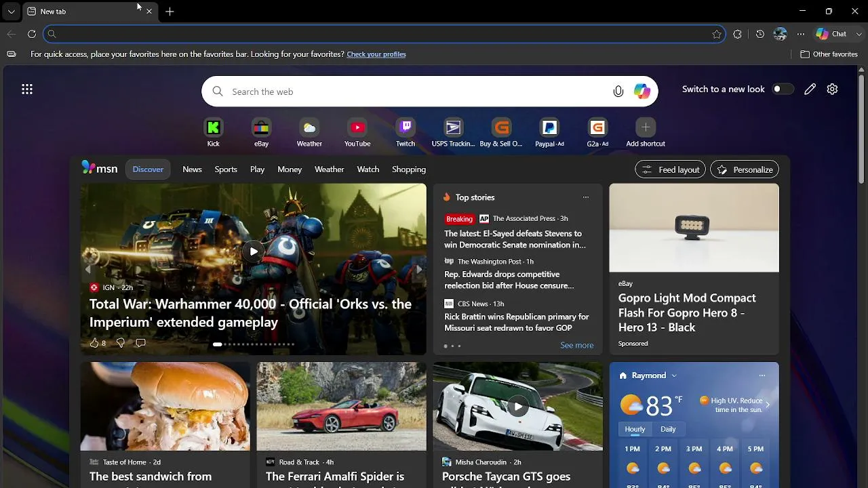868x488 pixels.
Task: Switch to the Watch tab
Action: [x=368, y=169]
